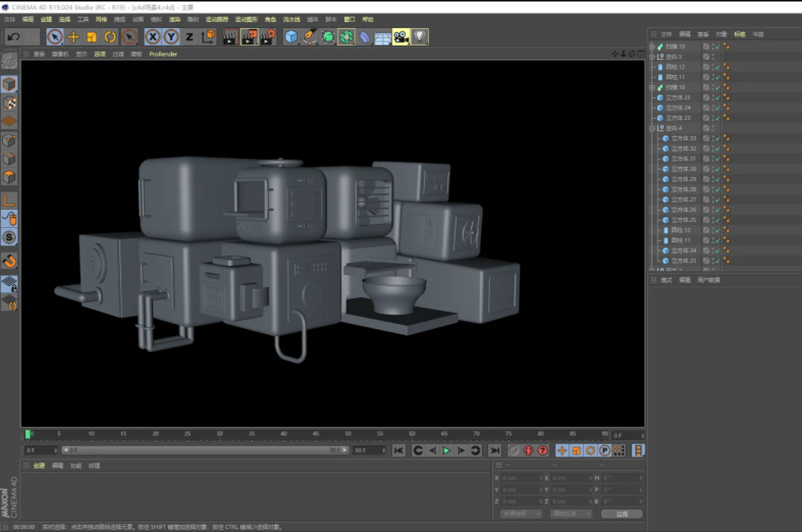The width and height of the screenshot is (802, 532).
Task: Add a Floor environment object
Action: point(382,36)
